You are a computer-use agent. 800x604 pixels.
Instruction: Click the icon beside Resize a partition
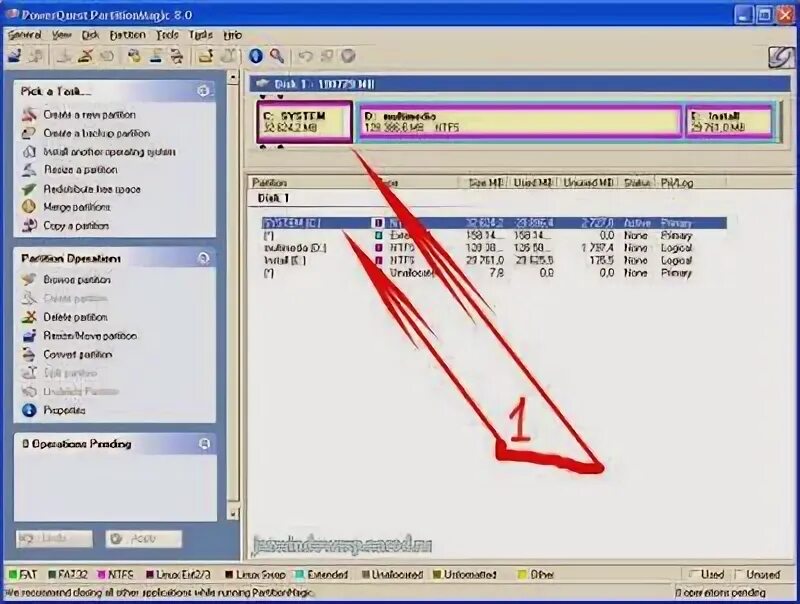(29, 170)
